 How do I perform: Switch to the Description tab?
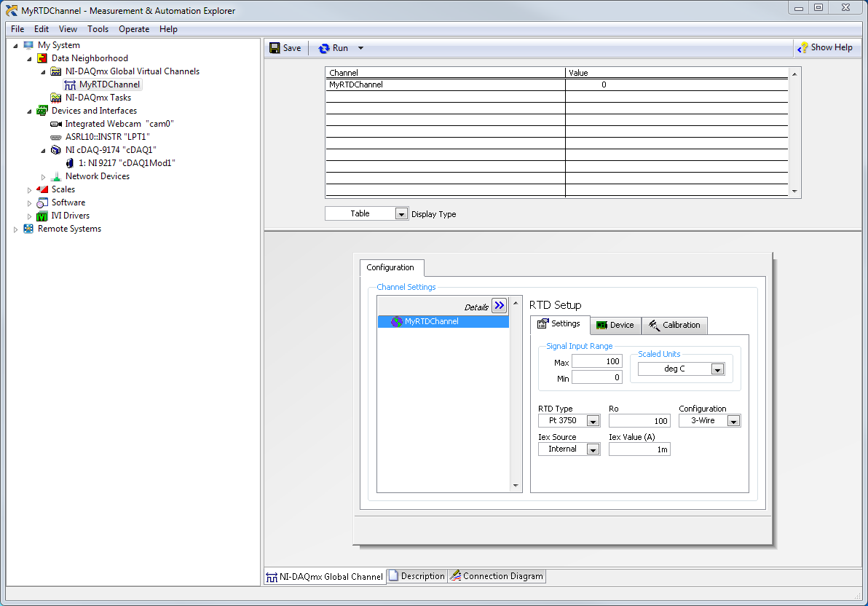tap(417, 577)
